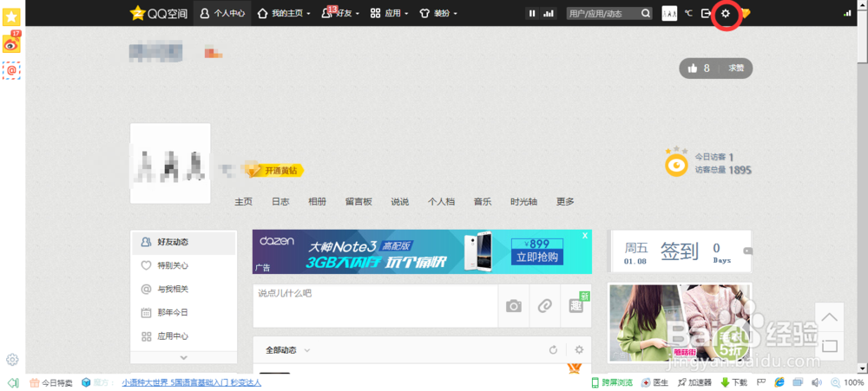
Task: Open feed settings gear icon
Action: (579, 350)
